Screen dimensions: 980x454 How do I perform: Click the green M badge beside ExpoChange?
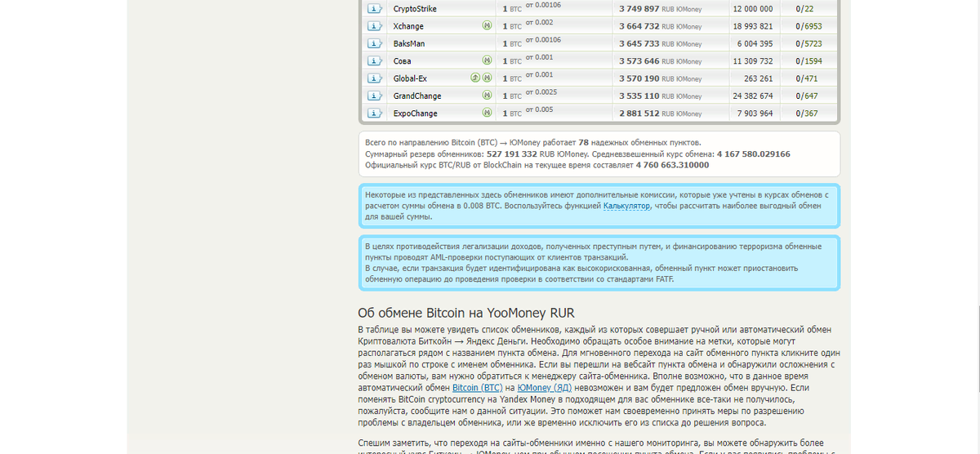[x=487, y=113]
